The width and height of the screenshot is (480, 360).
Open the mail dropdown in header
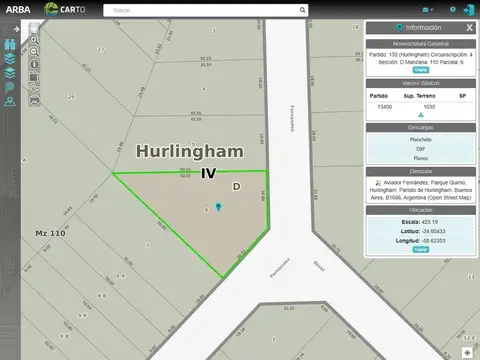tap(428, 10)
